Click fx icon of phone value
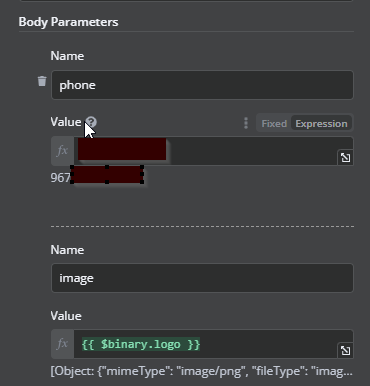Screen dimensions: 370x386 click(x=62, y=151)
